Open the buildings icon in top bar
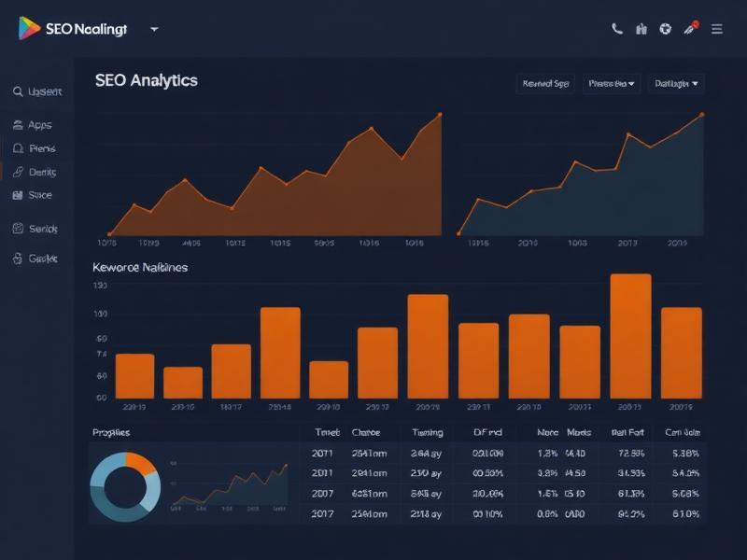 [x=641, y=29]
